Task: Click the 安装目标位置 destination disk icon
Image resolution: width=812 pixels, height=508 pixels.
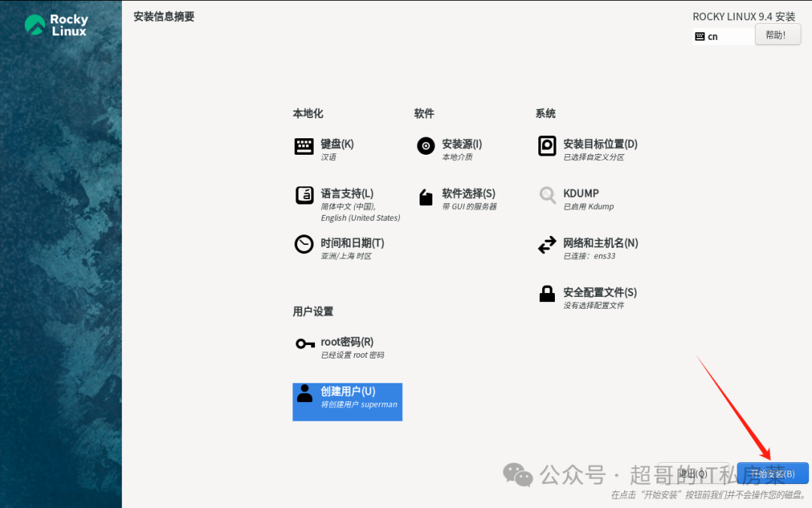Action: click(x=547, y=145)
